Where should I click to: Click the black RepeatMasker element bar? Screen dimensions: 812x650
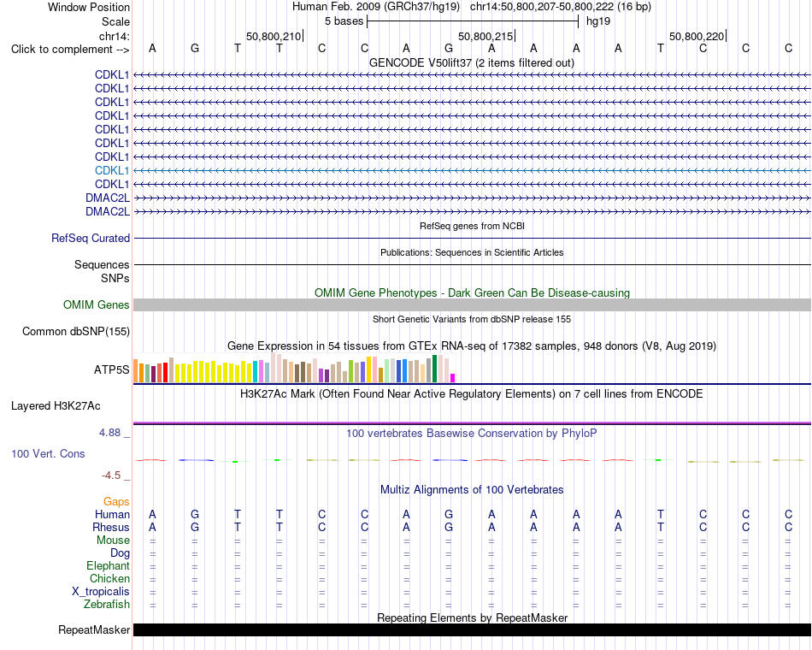click(x=472, y=629)
